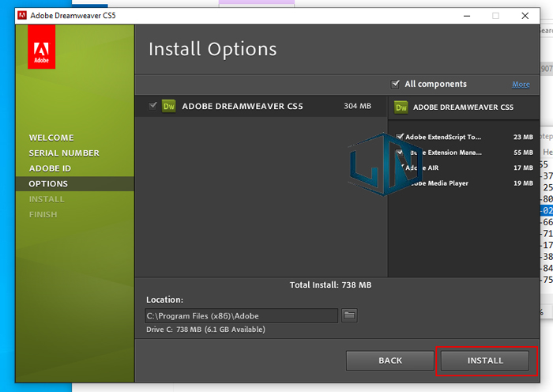The width and height of the screenshot is (553, 392).
Task: Uncheck Adobe ExtendScript Toolkit checkbox
Action: pyautogui.click(x=400, y=137)
